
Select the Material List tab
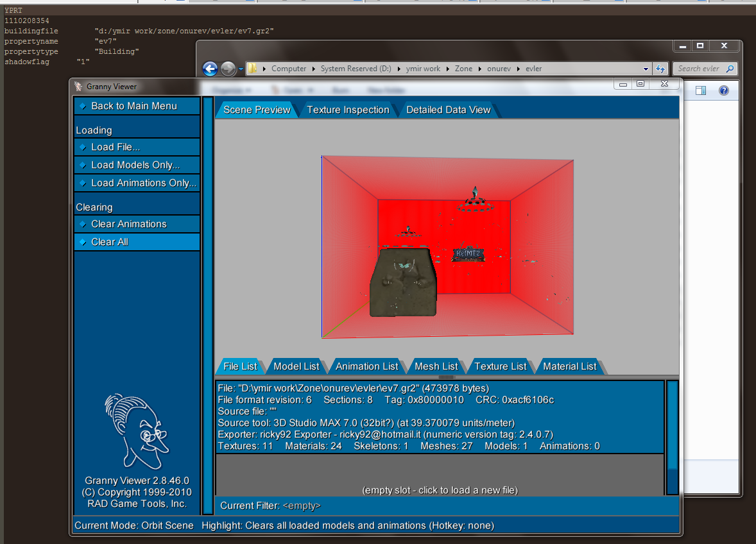(x=570, y=366)
